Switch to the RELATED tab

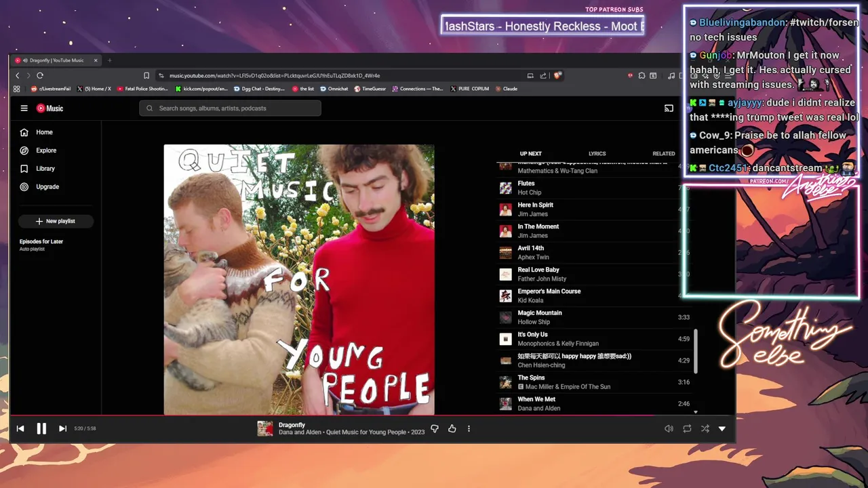pyautogui.click(x=663, y=154)
